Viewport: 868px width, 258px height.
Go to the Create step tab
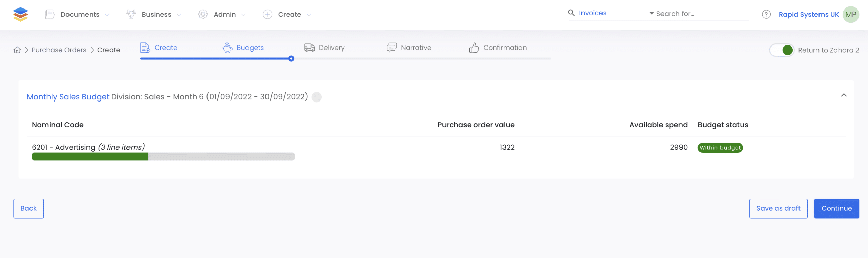click(159, 48)
